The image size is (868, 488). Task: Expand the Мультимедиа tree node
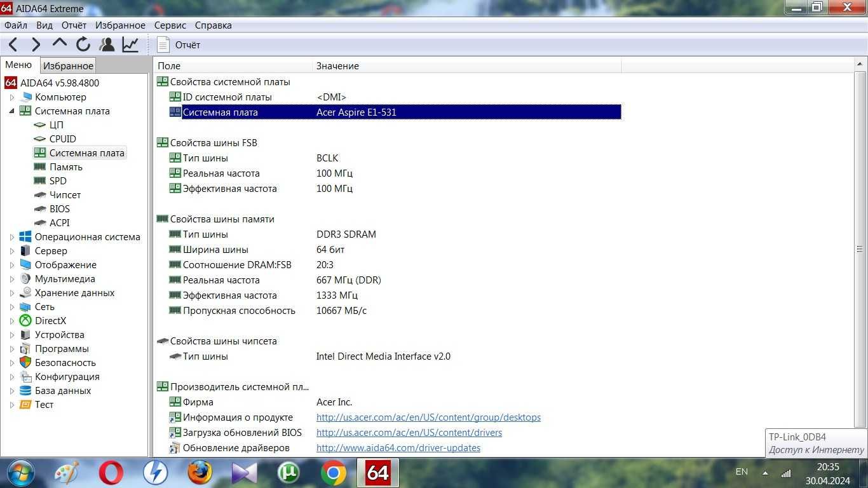[11, 279]
